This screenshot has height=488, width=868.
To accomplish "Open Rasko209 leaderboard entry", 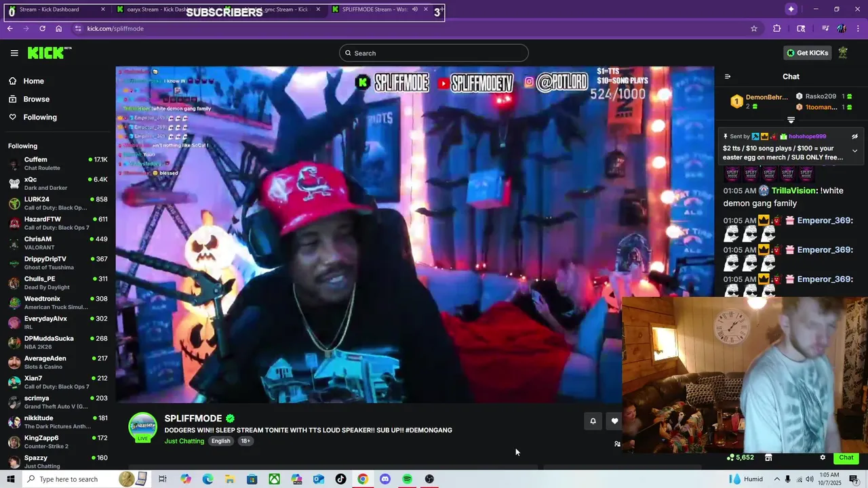I will pos(824,96).
